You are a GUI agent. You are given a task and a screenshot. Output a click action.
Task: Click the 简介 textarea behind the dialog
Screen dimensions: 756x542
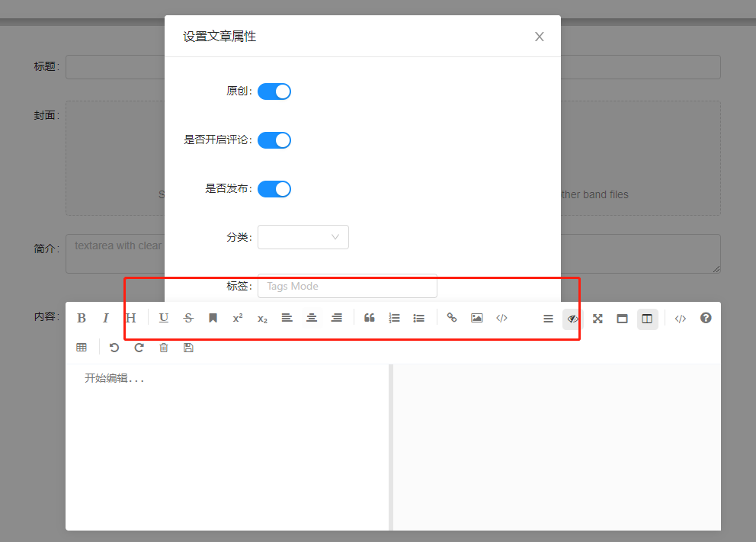coord(393,254)
